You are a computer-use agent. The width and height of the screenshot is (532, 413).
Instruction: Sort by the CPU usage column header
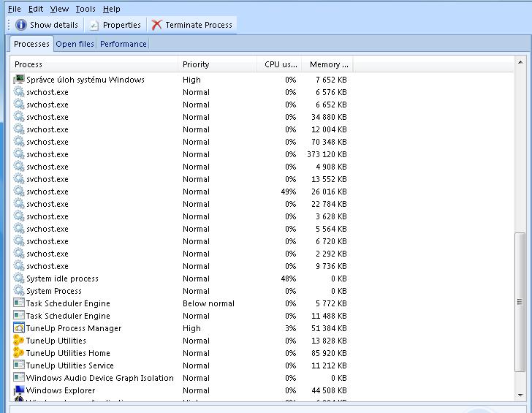click(279, 64)
